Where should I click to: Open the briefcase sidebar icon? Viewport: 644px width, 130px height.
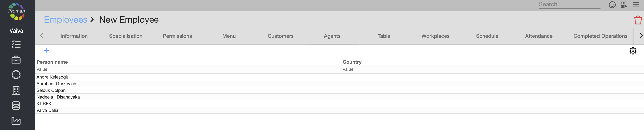coord(16,60)
